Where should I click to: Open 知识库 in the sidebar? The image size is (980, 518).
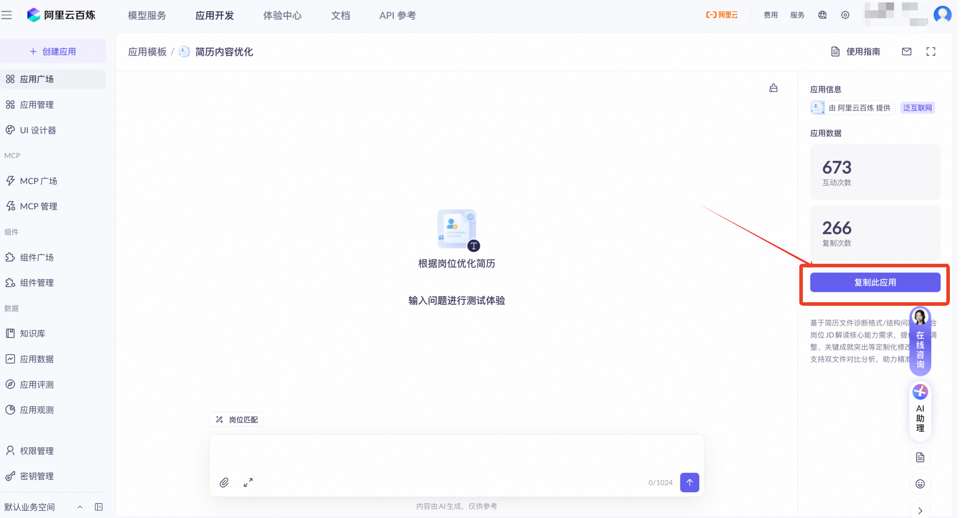click(32, 334)
